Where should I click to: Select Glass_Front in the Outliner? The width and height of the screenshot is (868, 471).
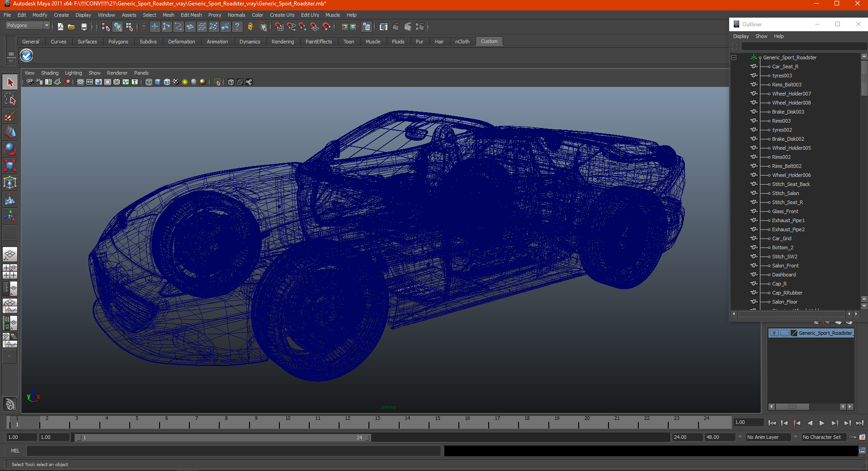coord(785,211)
